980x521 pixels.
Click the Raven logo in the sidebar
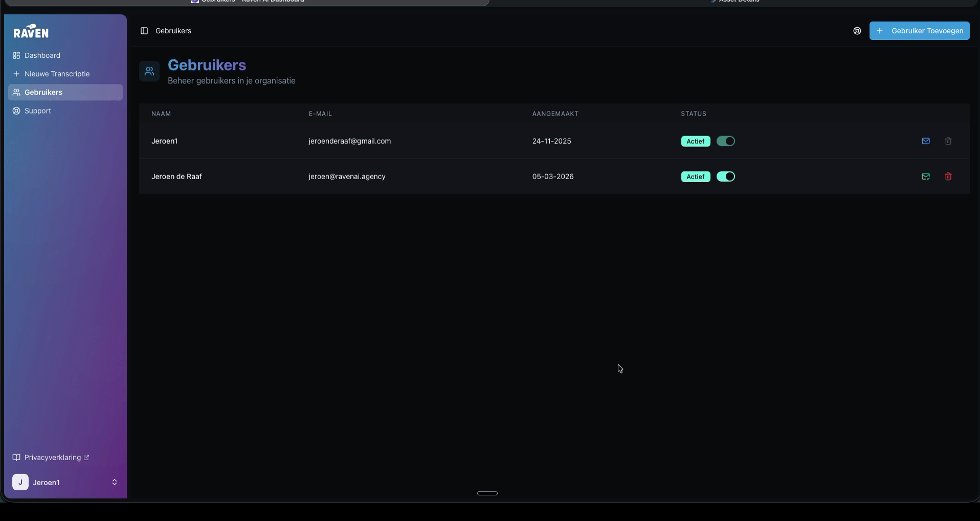click(x=31, y=32)
